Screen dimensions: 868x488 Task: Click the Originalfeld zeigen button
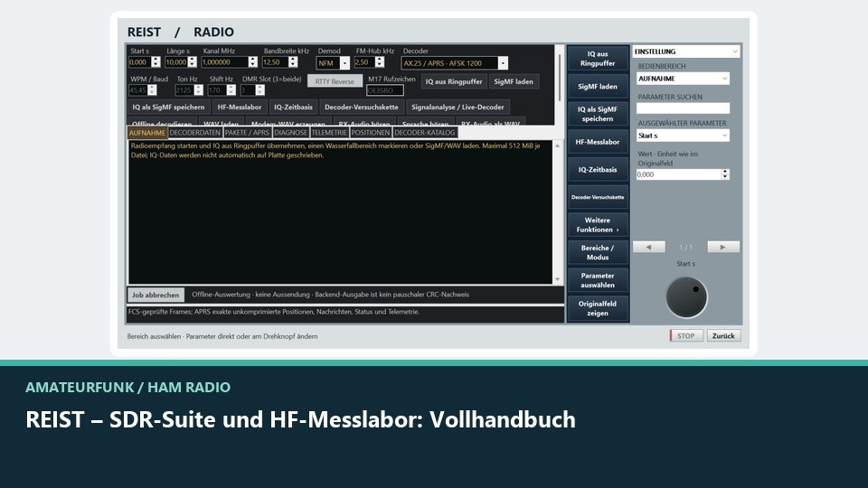click(598, 308)
